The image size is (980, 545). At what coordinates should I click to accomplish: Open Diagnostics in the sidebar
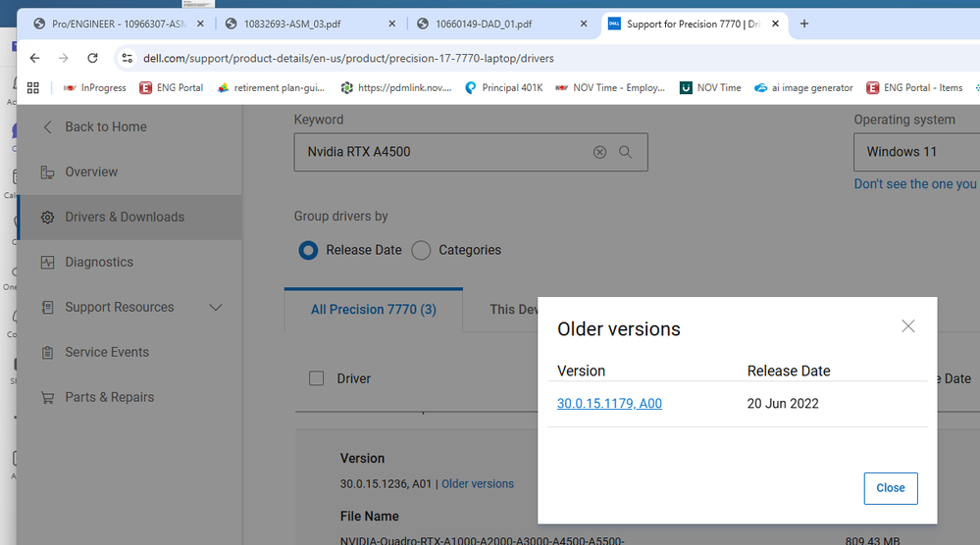click(x=99, y=262)
